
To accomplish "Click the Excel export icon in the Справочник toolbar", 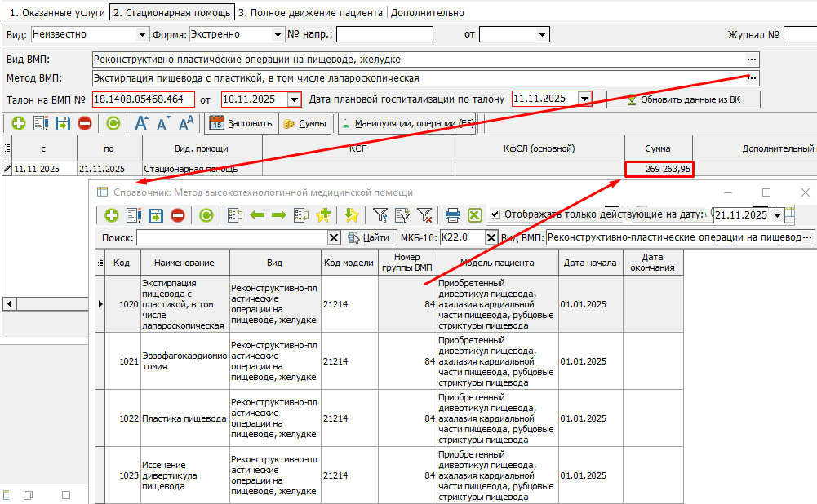I will point(474,215).
